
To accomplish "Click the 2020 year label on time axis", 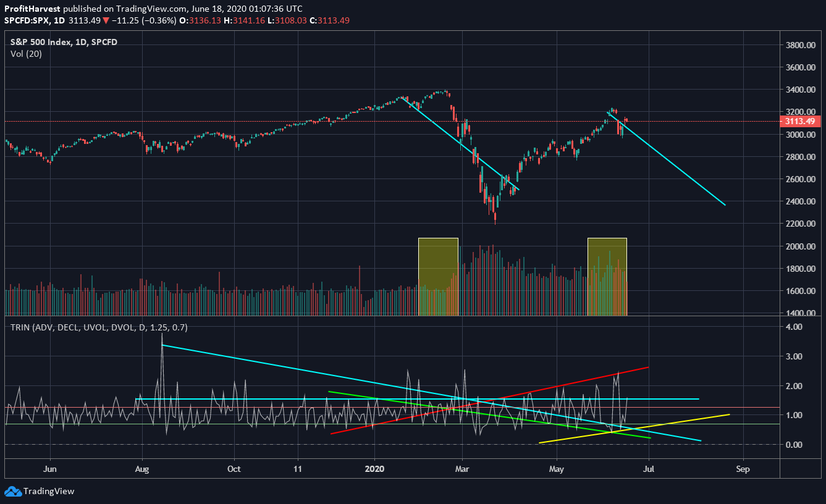I will (376, 469).
